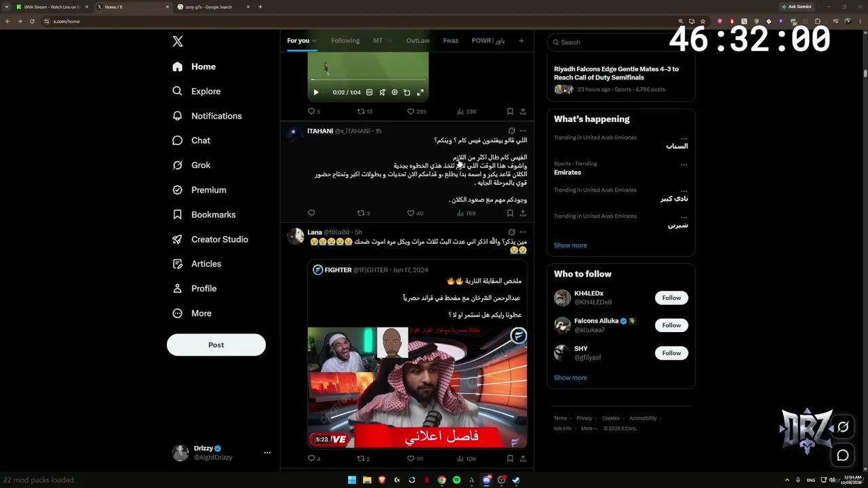Play the video at 0:02

tap(315, 92)
